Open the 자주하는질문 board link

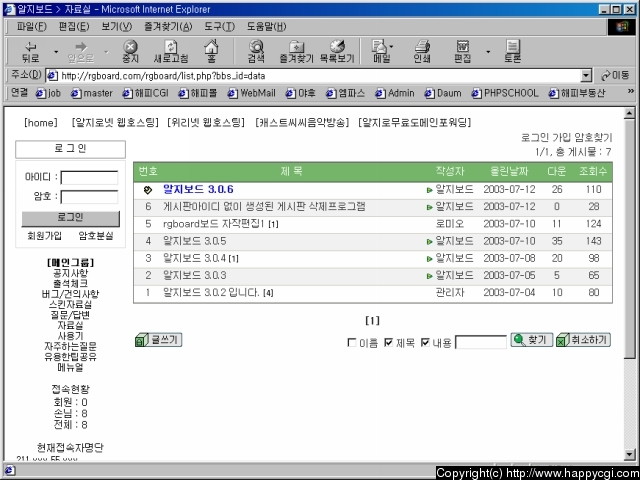pyautogui.click(x=70, y=347)
